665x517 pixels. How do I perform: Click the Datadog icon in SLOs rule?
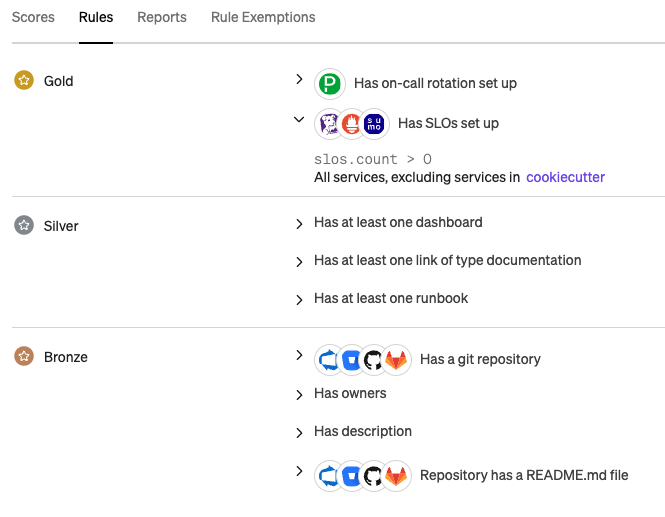pos(329,124)
